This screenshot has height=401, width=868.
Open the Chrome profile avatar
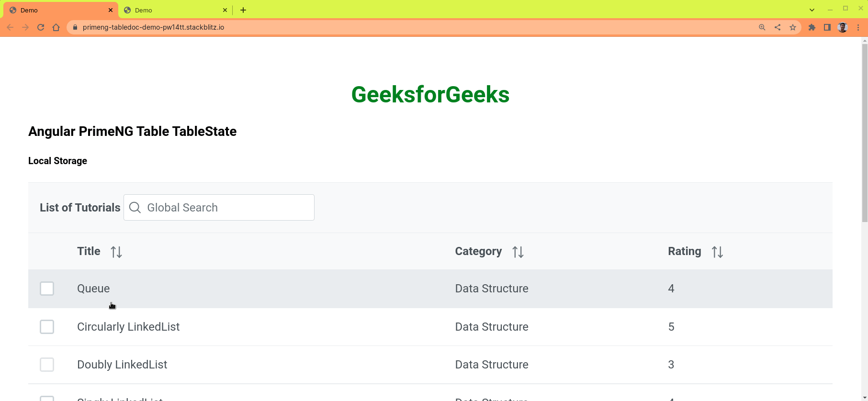point(843,27)
